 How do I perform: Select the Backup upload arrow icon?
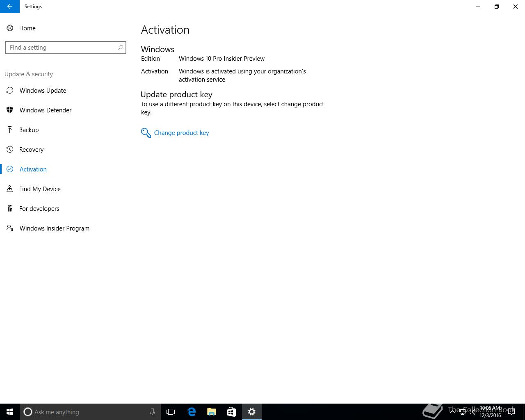10,130
